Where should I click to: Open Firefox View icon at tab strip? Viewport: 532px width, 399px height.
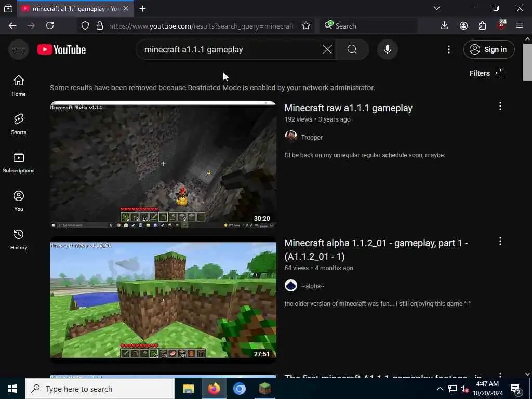[8, 9]
